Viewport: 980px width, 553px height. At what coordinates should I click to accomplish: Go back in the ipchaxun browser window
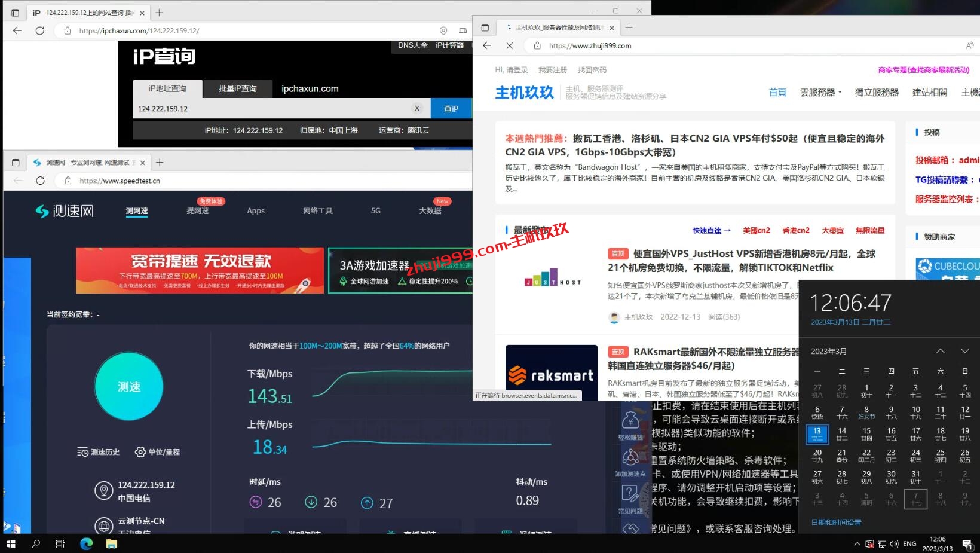17,30
